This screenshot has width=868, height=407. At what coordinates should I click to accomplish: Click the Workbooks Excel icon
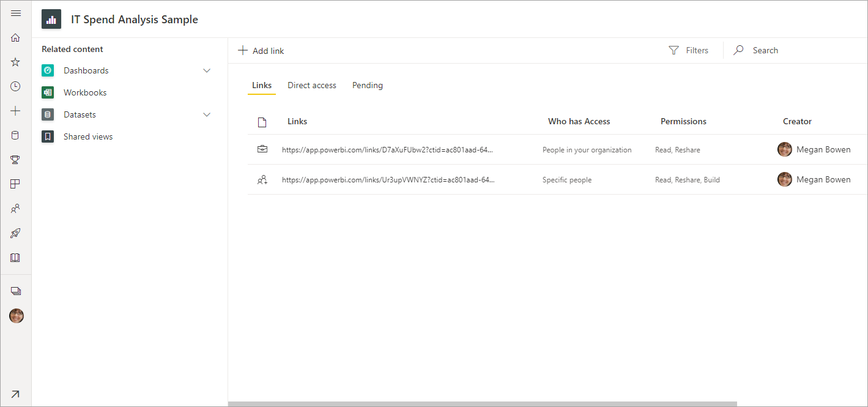(x=48, y=92)
